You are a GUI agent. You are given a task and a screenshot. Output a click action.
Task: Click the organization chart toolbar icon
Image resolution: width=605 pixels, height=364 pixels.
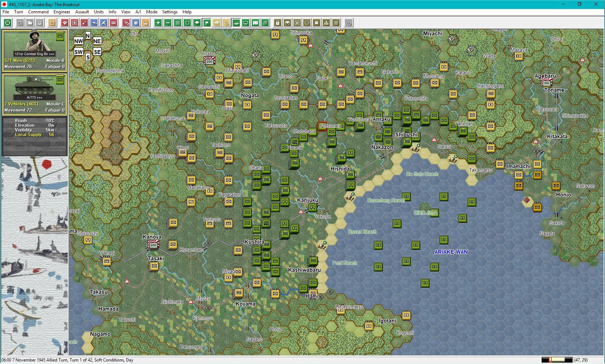(x=326, y=23)
